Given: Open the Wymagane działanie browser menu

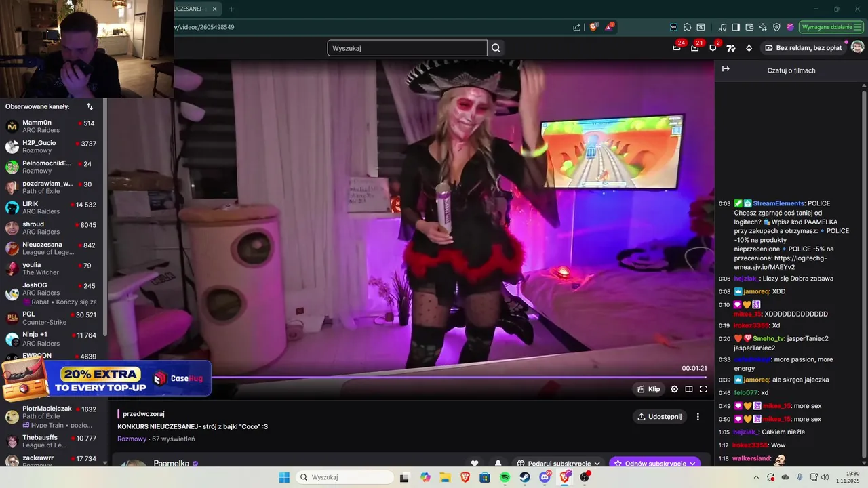Looking at the screenshot, I should click(x=831, y=27).
